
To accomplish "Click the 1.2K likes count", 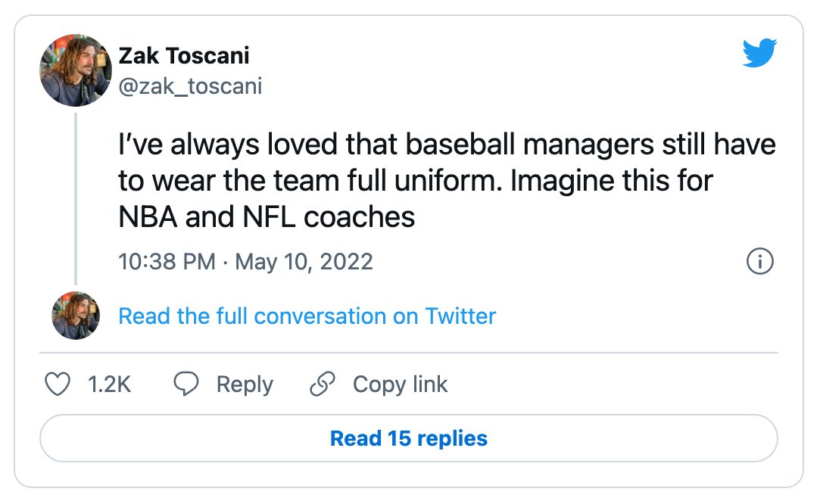I will [x=109, y=384].
